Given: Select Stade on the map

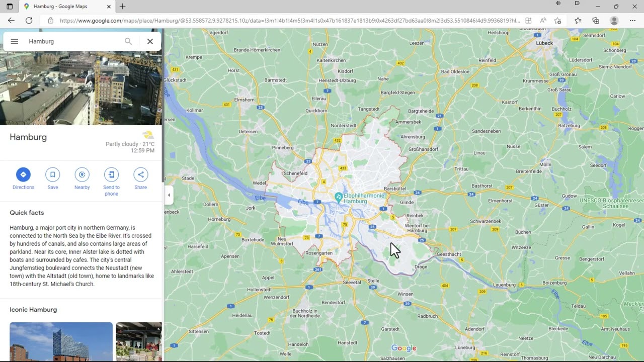Looking at the screenshot, I should (x=188, y=178).
